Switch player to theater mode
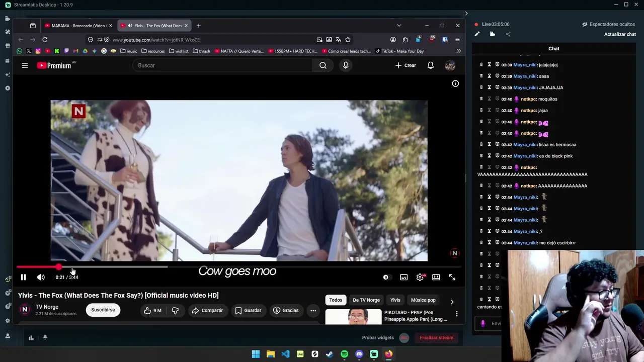This screenshot has height=362, width=644. (436, 277)
